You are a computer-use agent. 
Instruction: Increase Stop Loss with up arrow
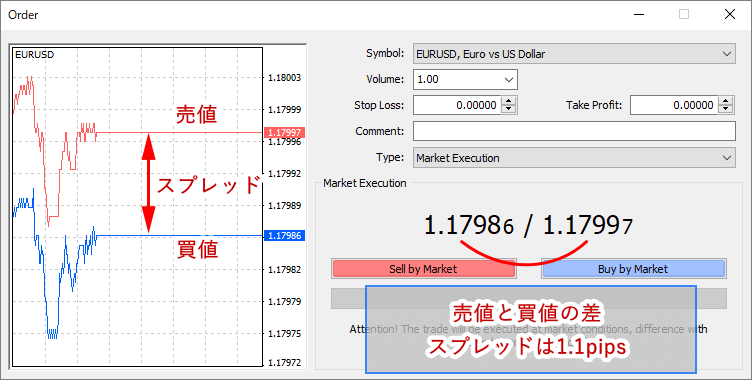coord(509,101)
